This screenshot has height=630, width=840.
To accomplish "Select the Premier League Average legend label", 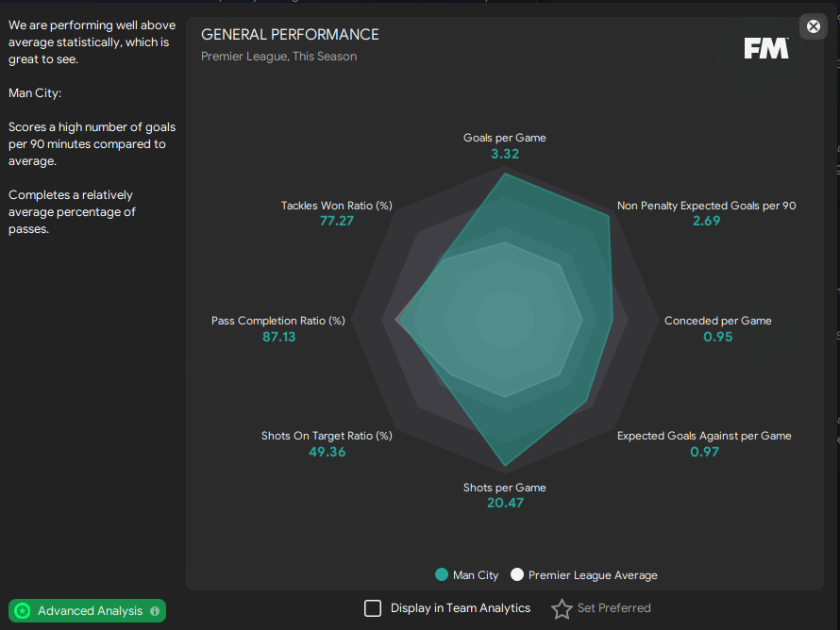I will tap(593, 575).
